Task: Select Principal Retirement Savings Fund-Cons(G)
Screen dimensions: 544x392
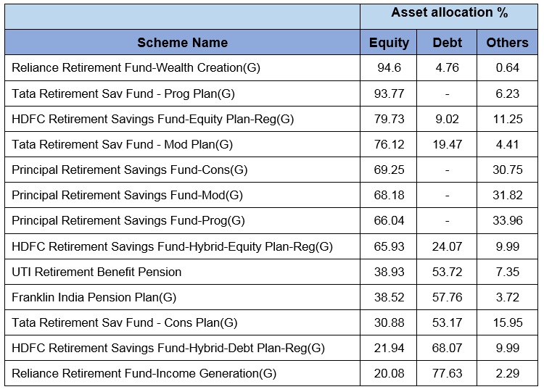Action: tap(130, 170)
